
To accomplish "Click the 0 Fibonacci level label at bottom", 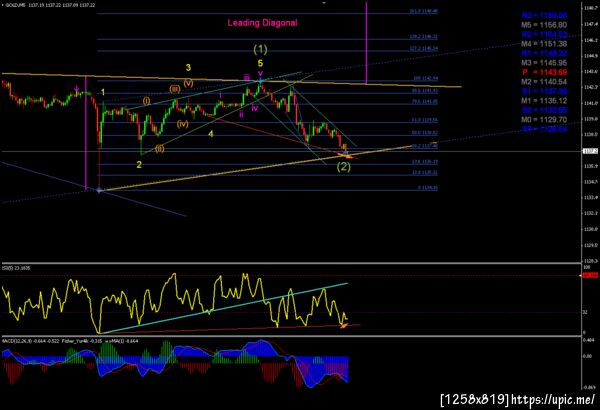I will pyautogui.click(x=428, y=188).
